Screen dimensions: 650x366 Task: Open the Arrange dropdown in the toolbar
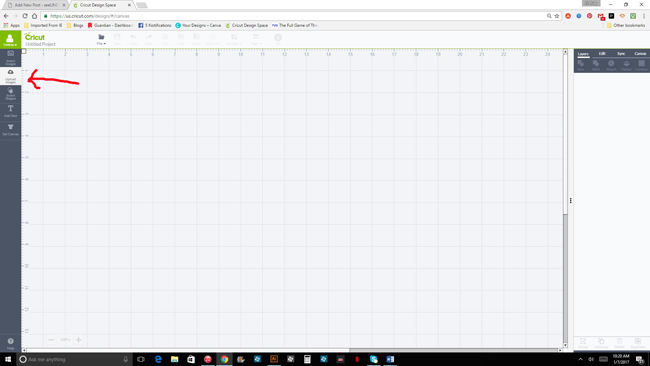[234, 39]
